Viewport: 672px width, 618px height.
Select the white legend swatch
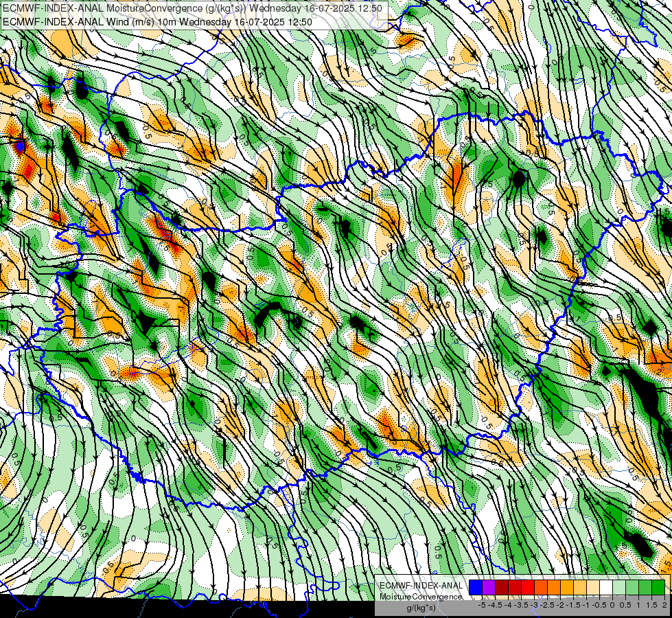tap(606, 588)
